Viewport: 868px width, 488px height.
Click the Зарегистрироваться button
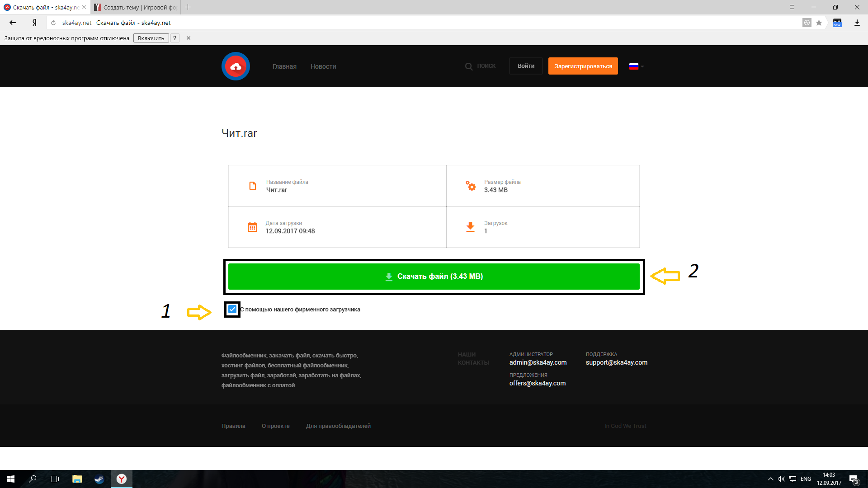(x=583, y=66)
